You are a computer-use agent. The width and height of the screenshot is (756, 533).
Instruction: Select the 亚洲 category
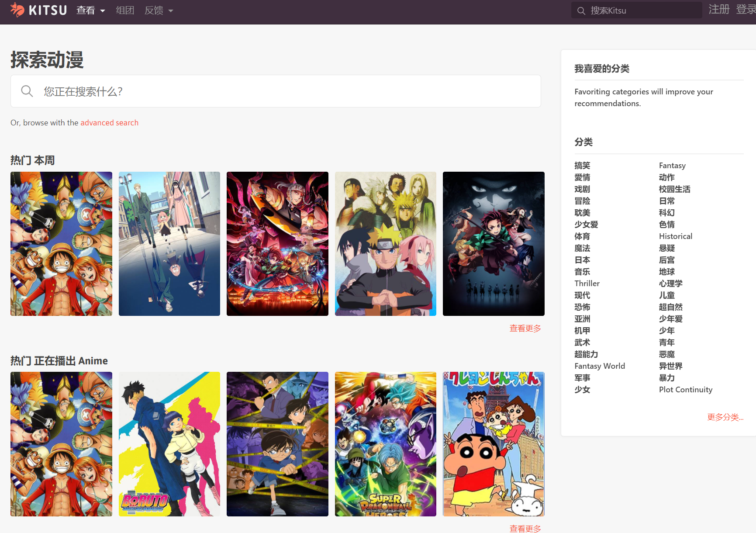(x=582, y=319)
